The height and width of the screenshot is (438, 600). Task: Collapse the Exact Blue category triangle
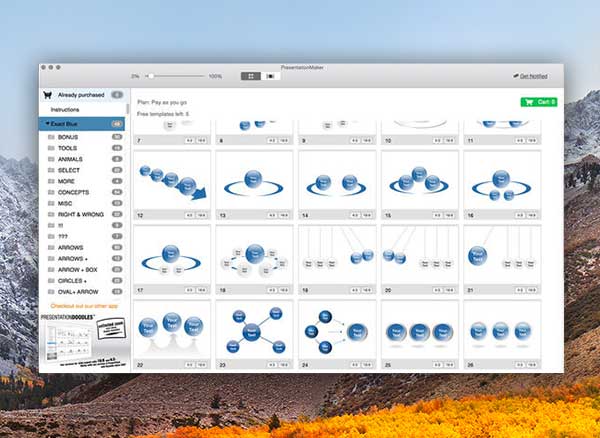coord(47,124)
